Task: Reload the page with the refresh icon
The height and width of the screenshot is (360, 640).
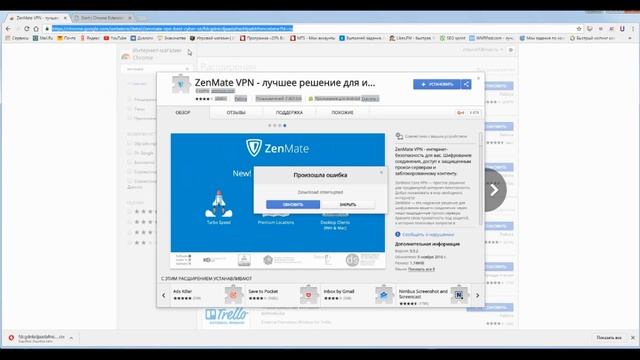Action: pos(27,29)
